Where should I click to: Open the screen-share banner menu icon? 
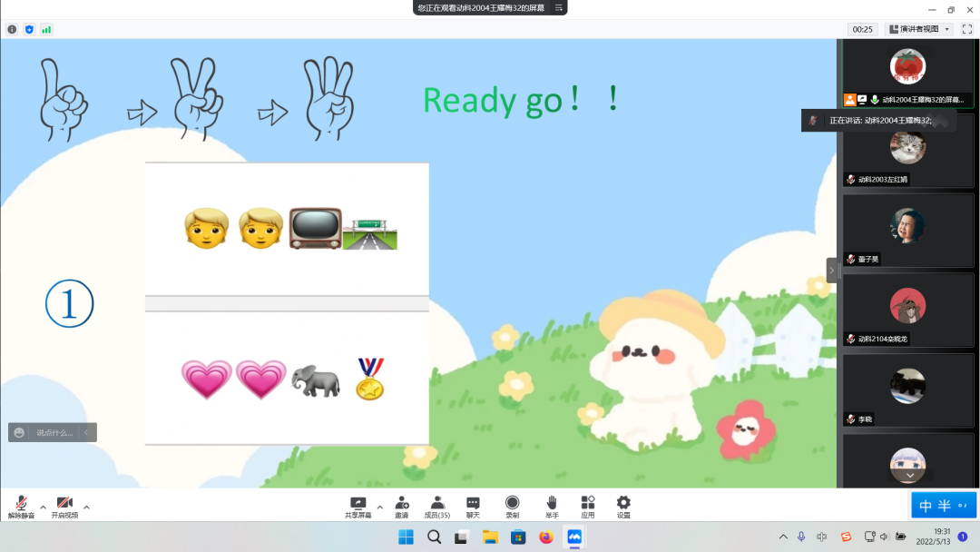pos(559,7)
